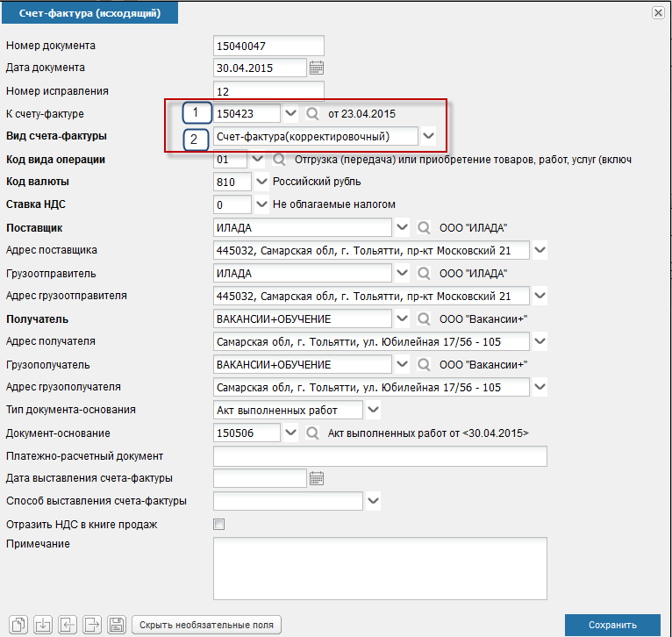Click the Примечание text area
The image size is (672, 637).
[380, 569]
